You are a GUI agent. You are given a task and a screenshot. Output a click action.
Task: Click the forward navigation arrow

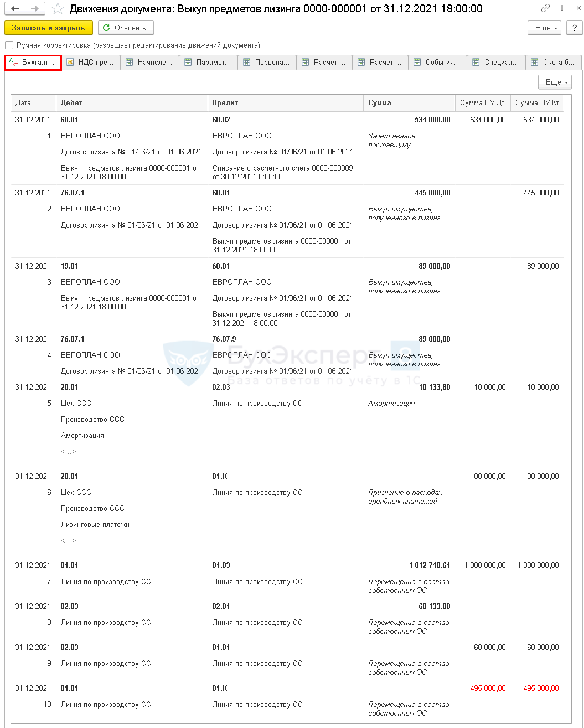[x=34, y=9]
